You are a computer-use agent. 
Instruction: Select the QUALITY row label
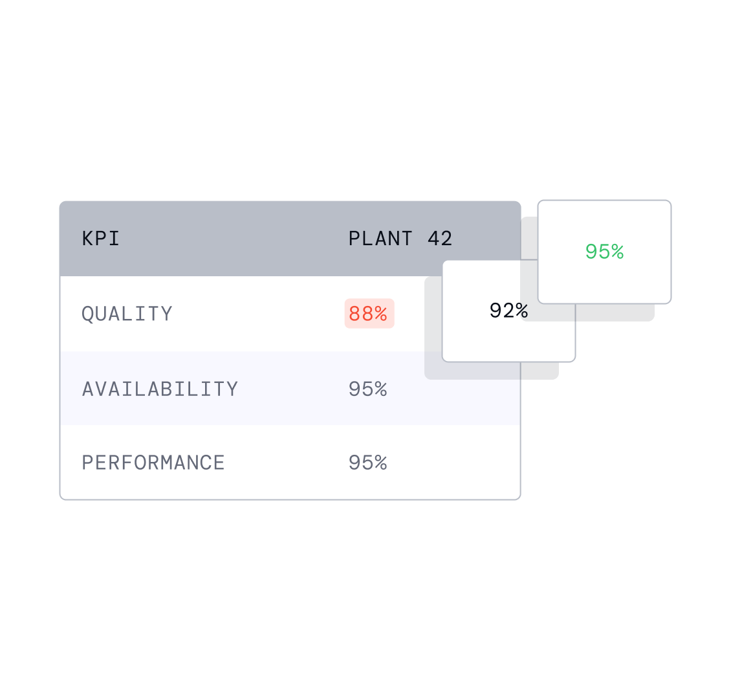pyautogui.click(x=127, y=314)
